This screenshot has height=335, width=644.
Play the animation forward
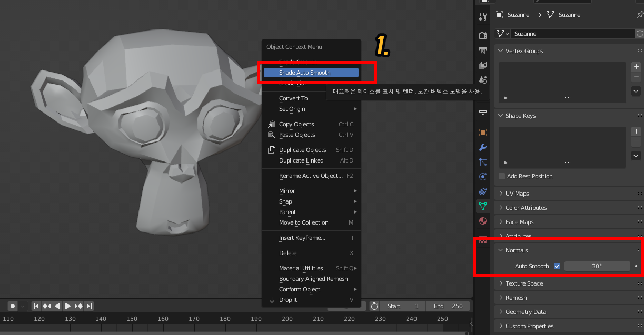(68, 306)
